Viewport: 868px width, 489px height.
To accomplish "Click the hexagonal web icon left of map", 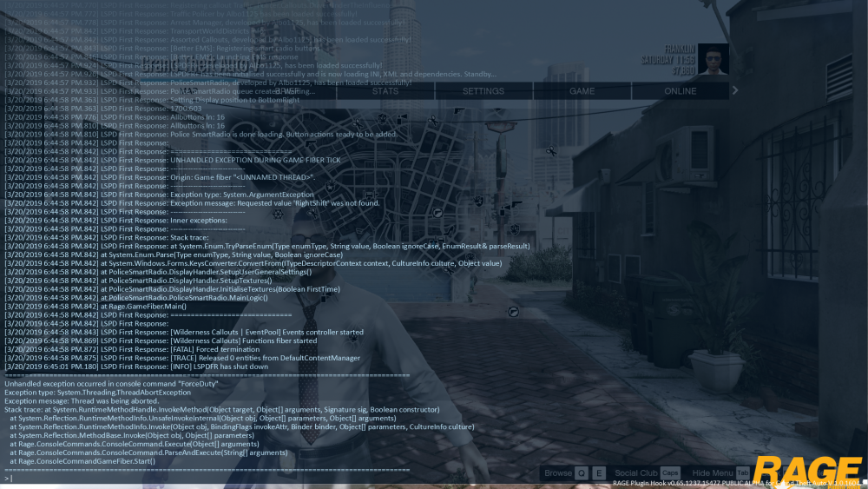I will tap(278, 214).
